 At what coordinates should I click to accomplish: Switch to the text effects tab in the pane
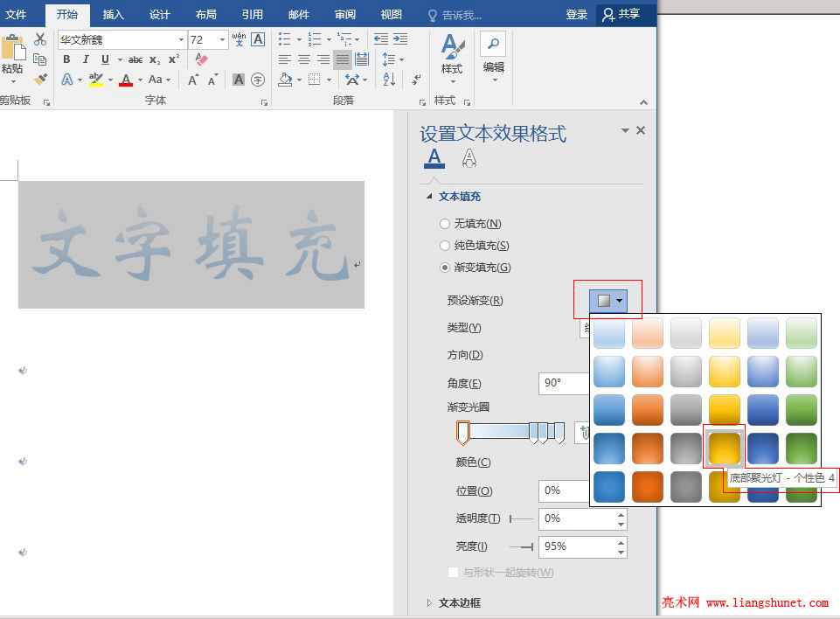[469, 158]
